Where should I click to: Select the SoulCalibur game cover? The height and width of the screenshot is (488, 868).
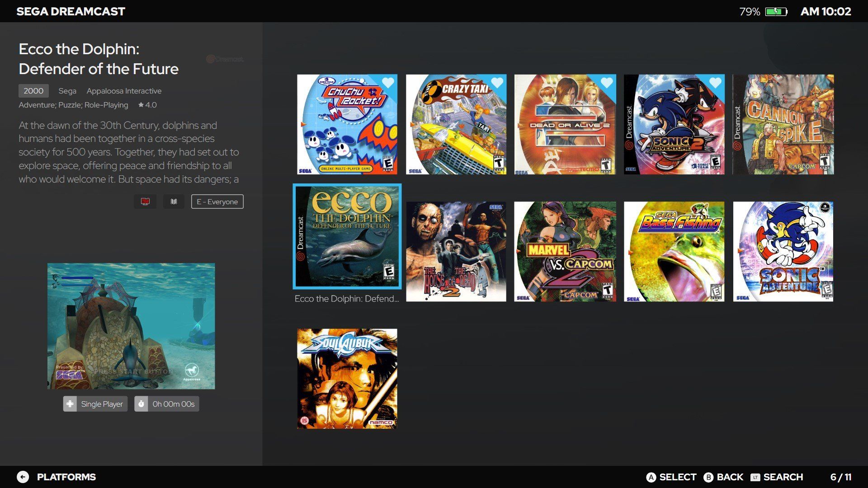click(x=347, y=379)
